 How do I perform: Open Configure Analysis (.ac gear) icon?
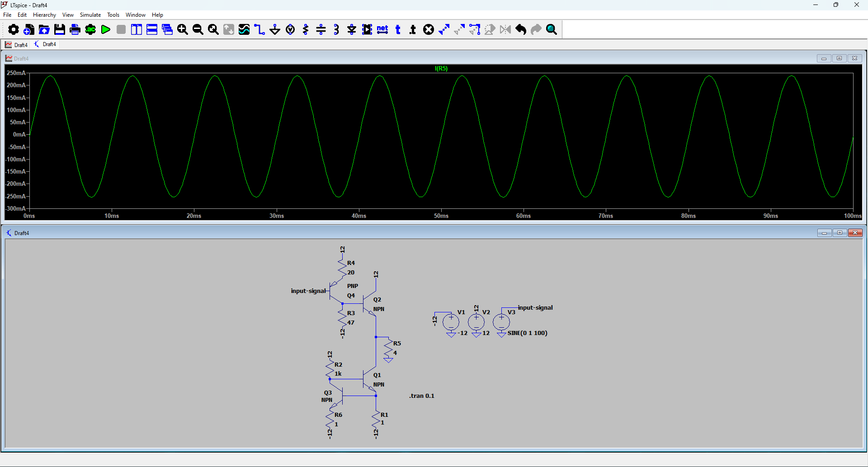(90, 30)
